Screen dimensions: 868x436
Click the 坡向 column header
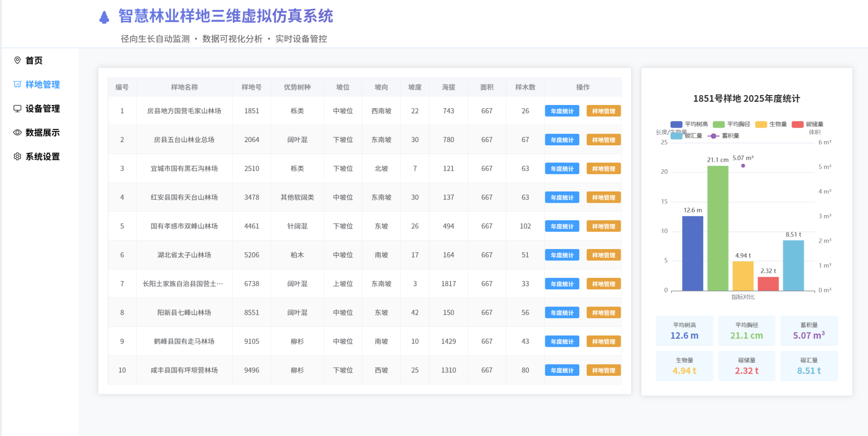click(381, 87)
